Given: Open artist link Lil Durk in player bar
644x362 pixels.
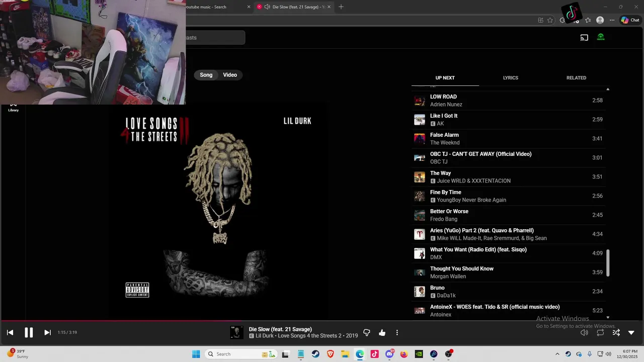Looking at the screenshot, I should tap(265, 336).
